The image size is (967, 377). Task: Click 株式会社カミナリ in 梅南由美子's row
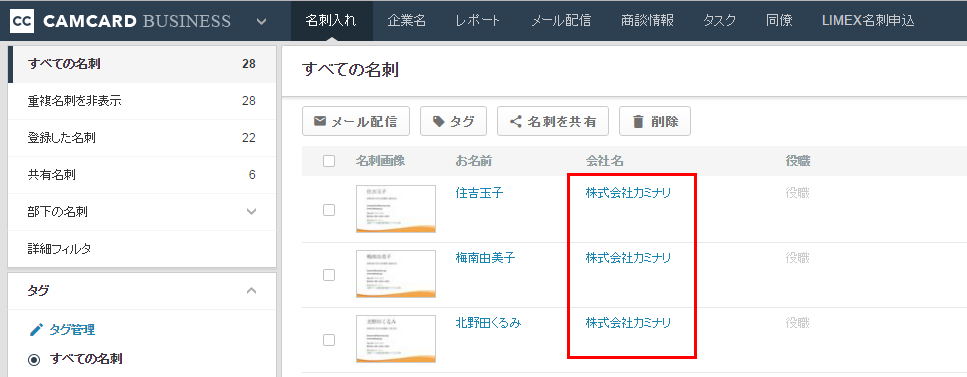(x=628, y=257)
